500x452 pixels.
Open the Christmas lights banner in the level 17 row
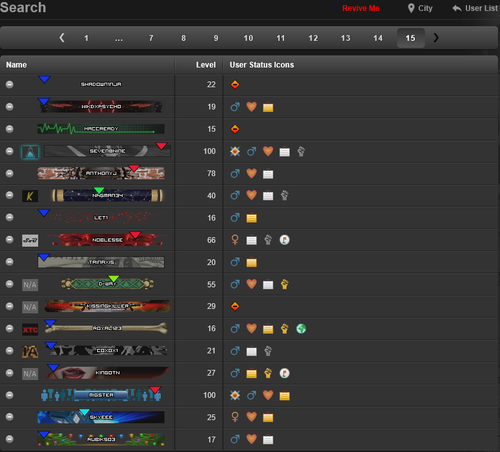pos(101,439)
